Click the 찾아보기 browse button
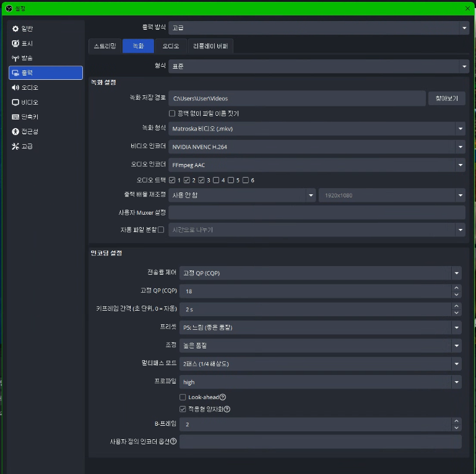Screen dimensions: 476x474 point(446,98)
